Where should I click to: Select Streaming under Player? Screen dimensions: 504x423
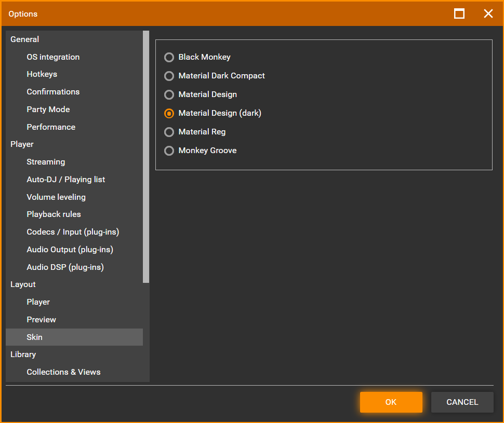point(46,162)
